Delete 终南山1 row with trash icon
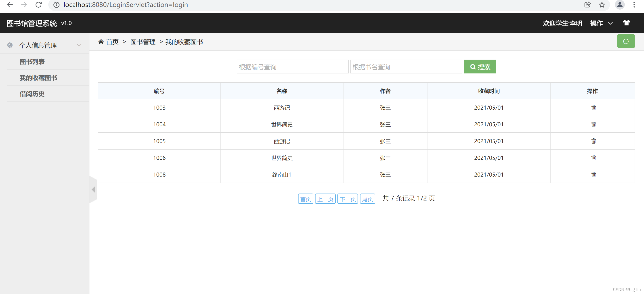 click(x=593, y=174)
